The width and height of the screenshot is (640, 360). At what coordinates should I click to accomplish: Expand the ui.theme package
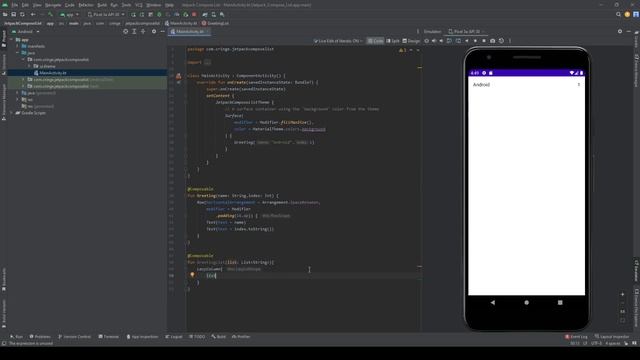click(x=29, y=66)
